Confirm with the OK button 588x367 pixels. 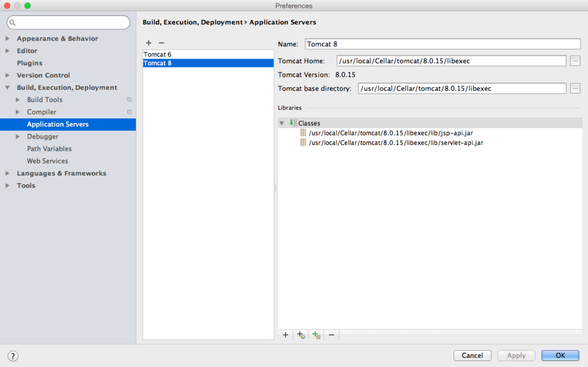[560, 355]
